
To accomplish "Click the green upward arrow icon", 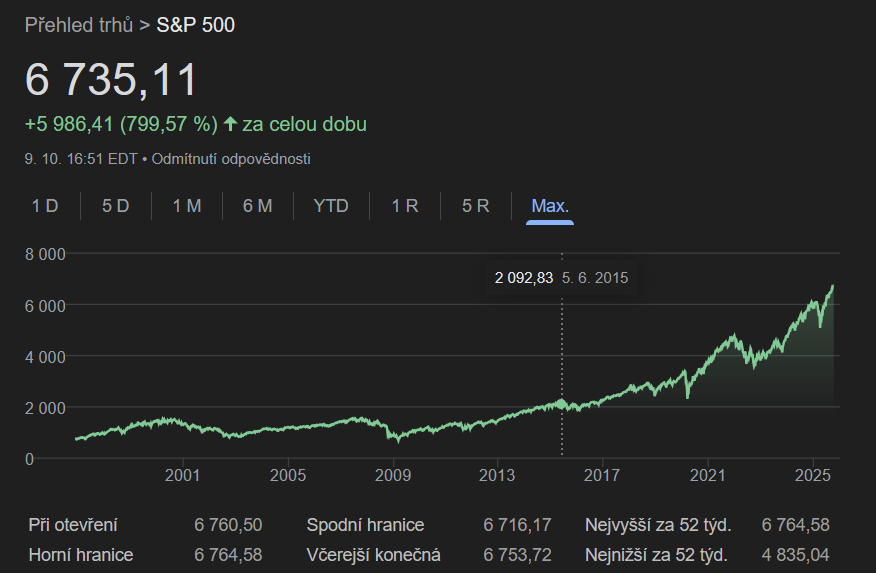I will point(230,124).
